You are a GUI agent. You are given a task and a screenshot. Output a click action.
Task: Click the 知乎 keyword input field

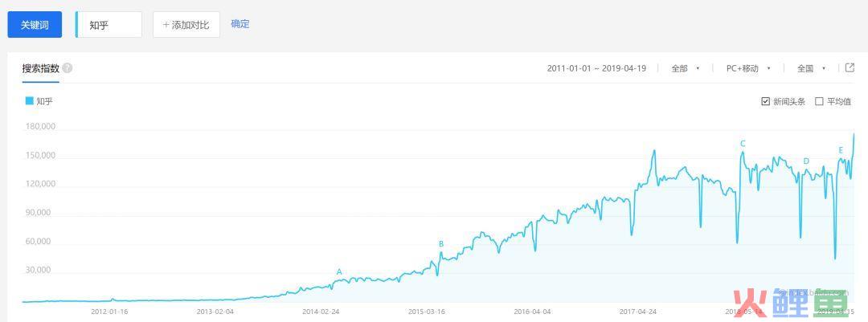[109, 25]
